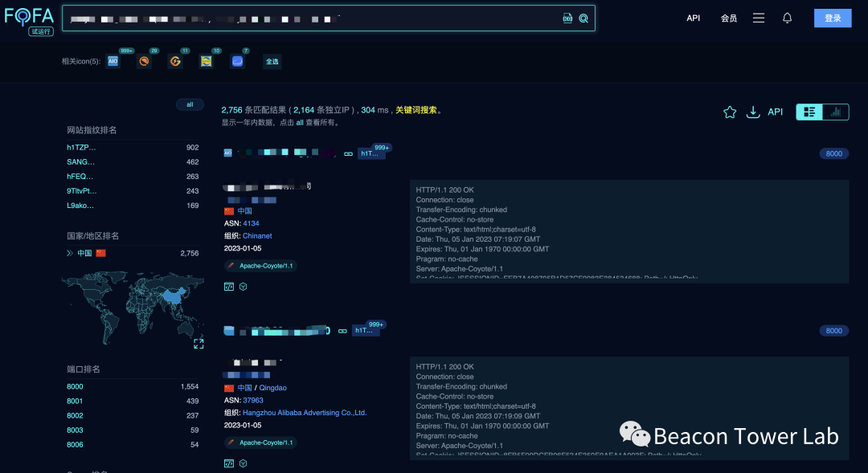View source code icon of second result
The image size is (868, 473).
[x=228, y=463]
